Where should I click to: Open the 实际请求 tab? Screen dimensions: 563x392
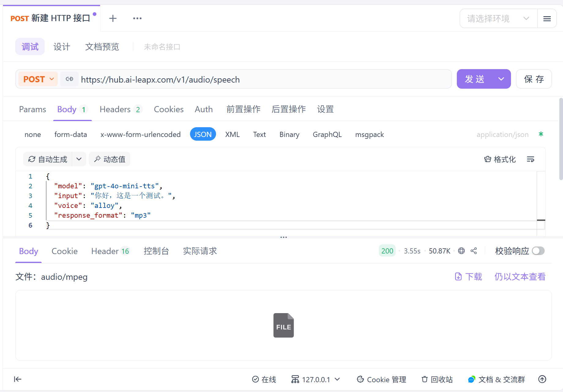(x=200, y=251)
